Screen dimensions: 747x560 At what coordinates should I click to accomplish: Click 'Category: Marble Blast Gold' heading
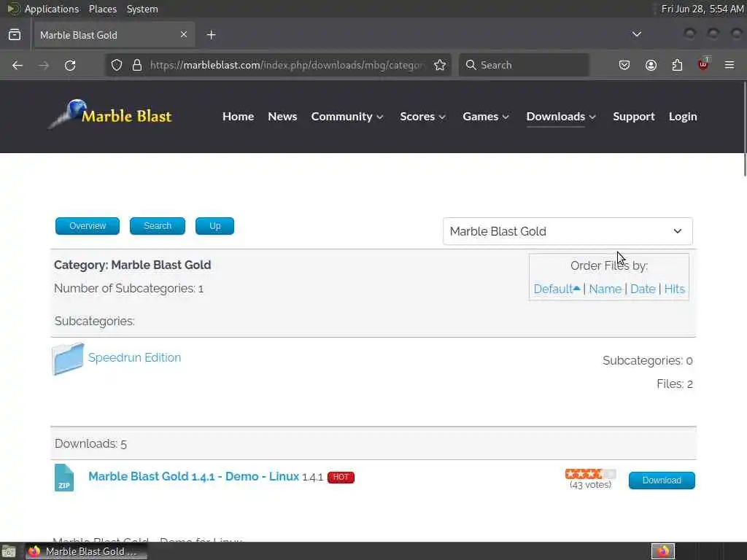click(133, 265)
